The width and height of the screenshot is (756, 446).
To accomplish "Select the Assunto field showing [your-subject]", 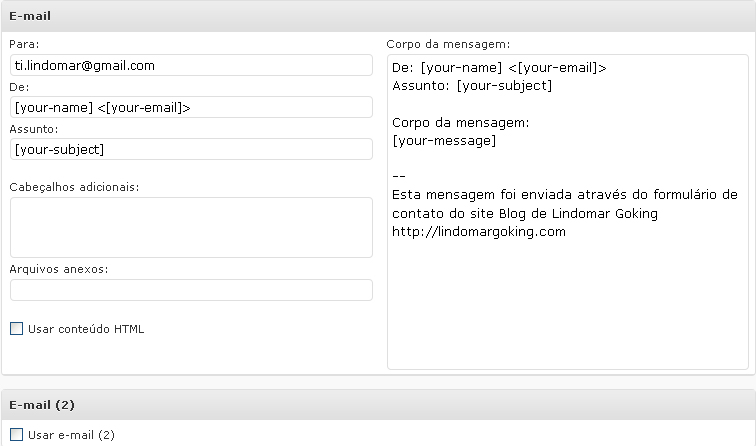I will (x=191, y=149).
